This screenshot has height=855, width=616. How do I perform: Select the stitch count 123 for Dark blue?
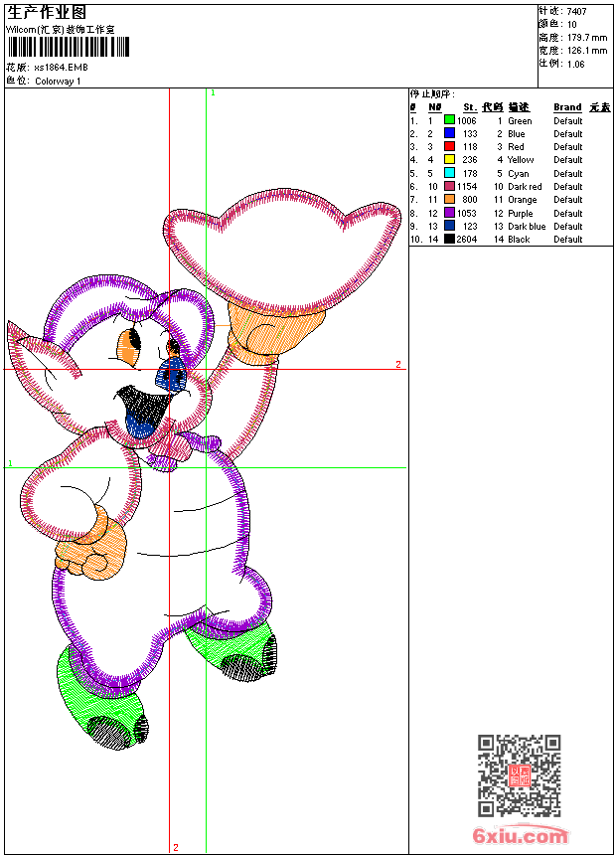coord(470,227)
